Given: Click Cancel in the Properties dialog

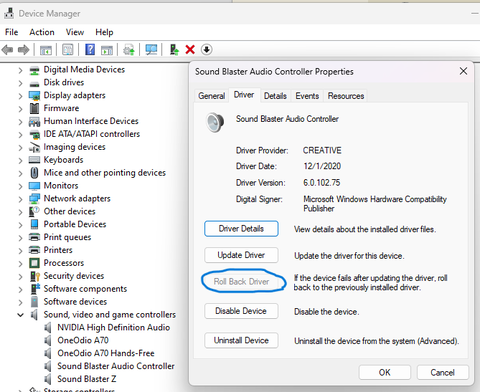Looking at the screenshot, I should point(443,372).
